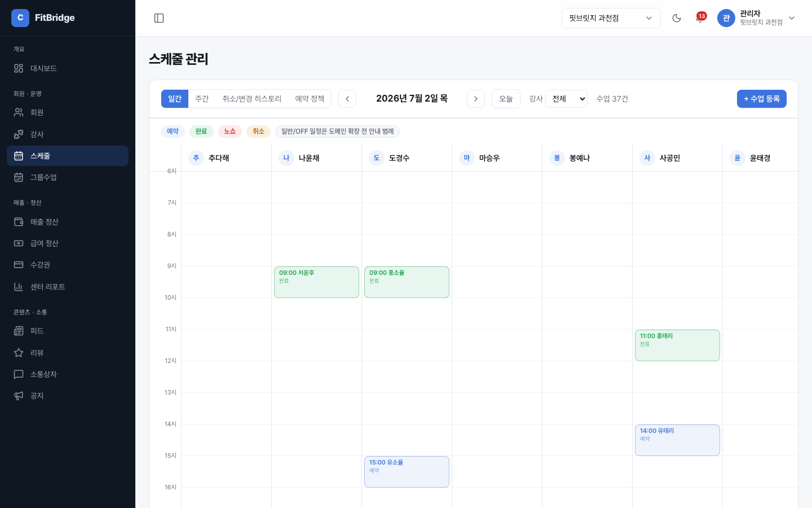Click the 일반/OFF 일정 안내 범례 chip
This screenshot has width=812, height=508.
click(337, 132)
